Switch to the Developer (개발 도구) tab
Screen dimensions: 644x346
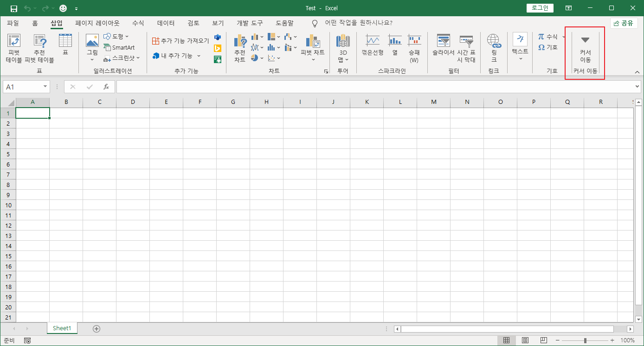(250, 23)
